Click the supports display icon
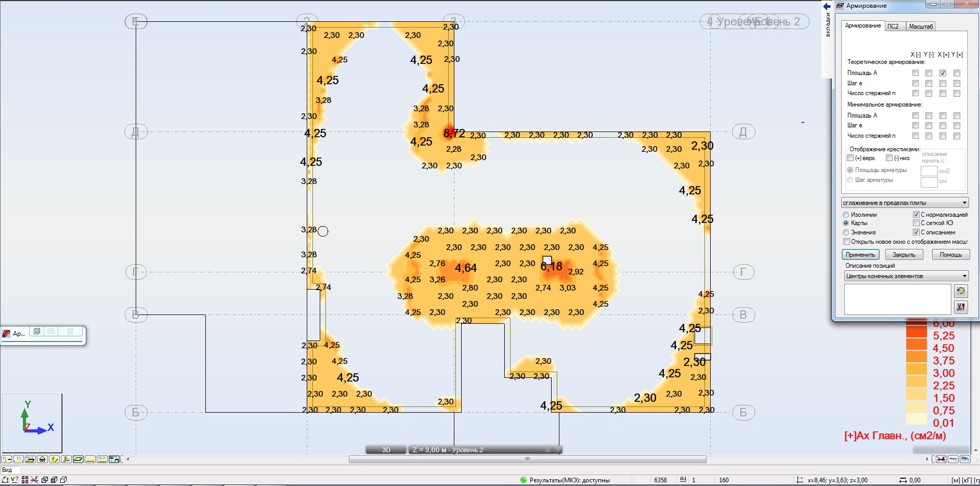 point(43,459)
